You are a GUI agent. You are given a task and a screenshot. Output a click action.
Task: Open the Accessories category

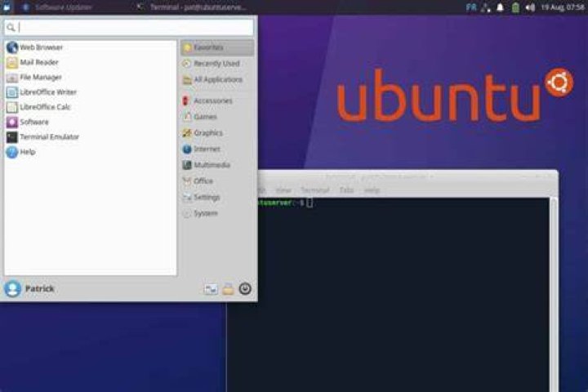click(217, 100)
